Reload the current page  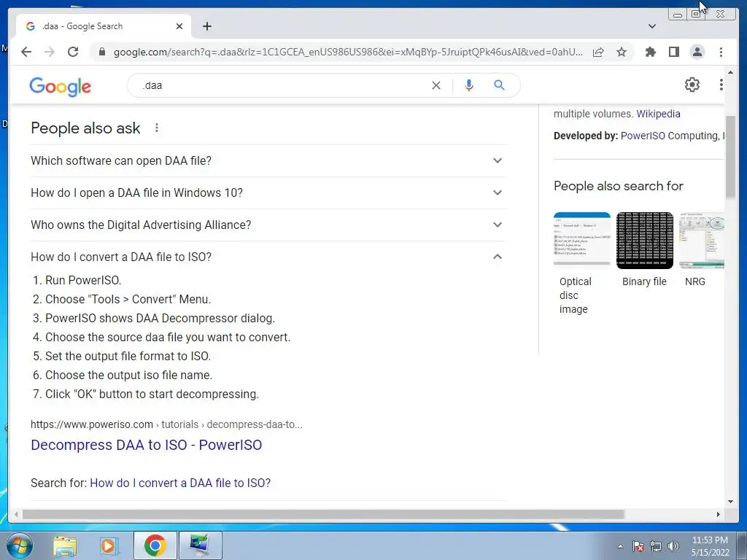73,52
